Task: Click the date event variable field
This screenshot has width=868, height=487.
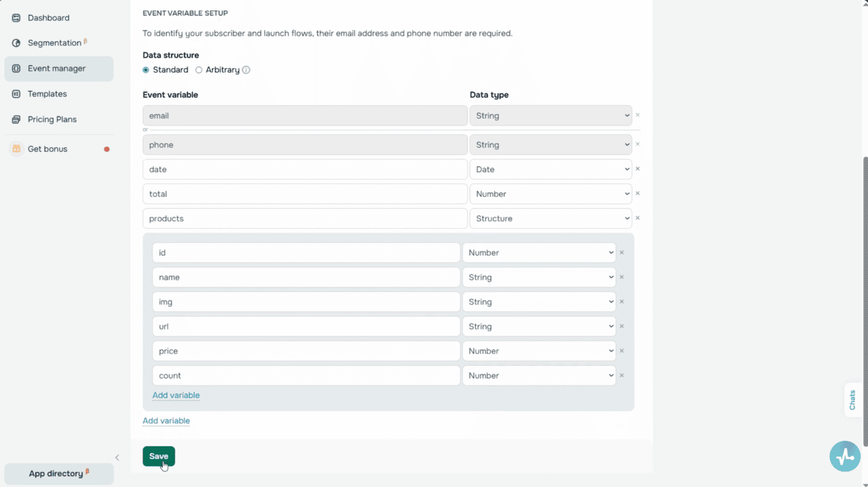Action: [x=305, y=169]
